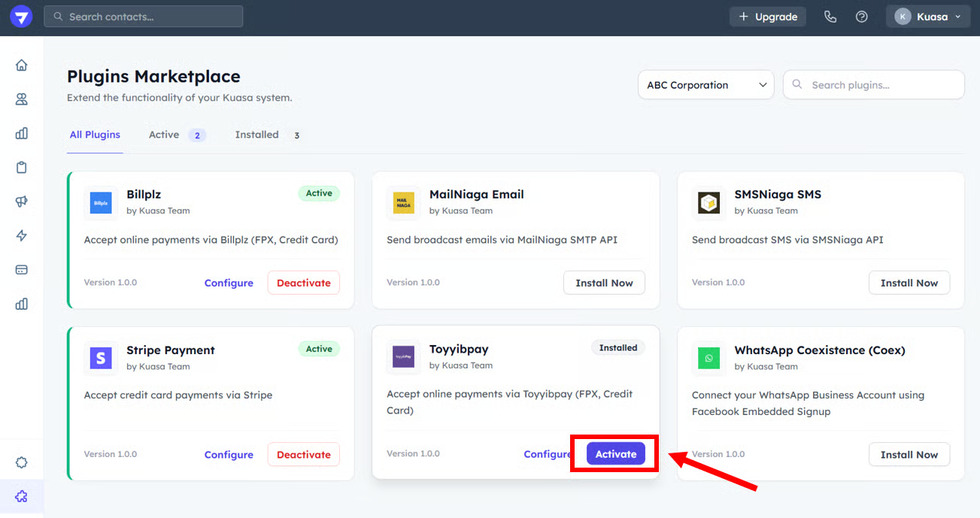980x518 pixels.
Task: Open the contacts people icon in sidebar
Action: click(21, 99)
